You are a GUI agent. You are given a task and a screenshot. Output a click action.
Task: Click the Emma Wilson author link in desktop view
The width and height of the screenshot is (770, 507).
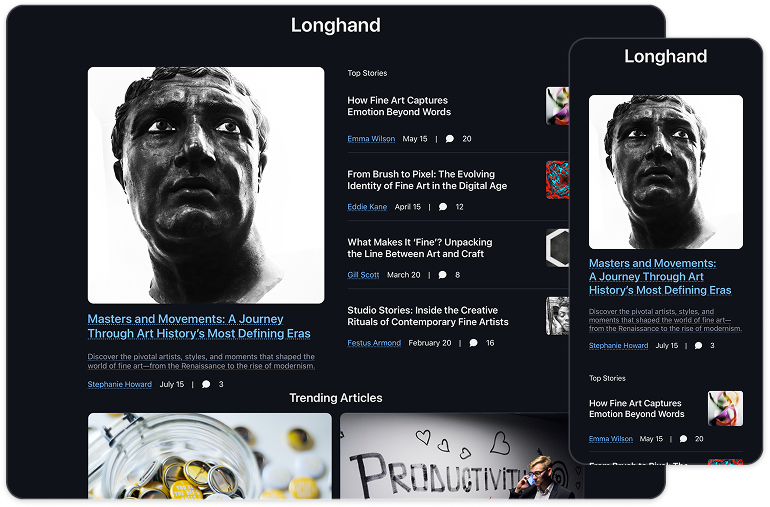click(371, 139)
